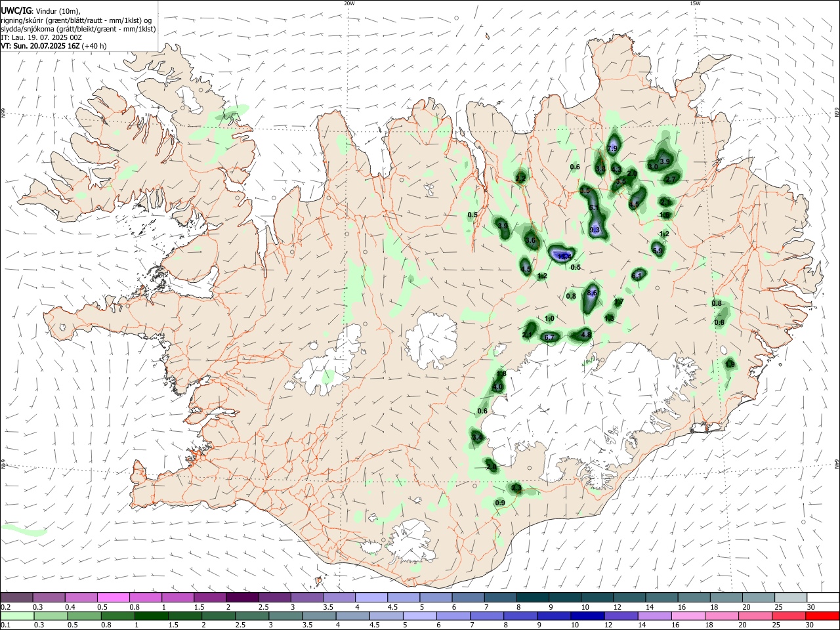The width and height of the screenshot is (840, 630).
Task: Click the '0.2' label on upper legend scale
Action: (6, 607)
